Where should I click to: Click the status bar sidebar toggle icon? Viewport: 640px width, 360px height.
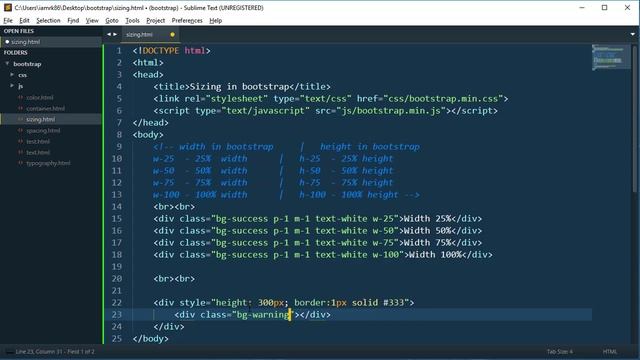[x=9, y=351]
